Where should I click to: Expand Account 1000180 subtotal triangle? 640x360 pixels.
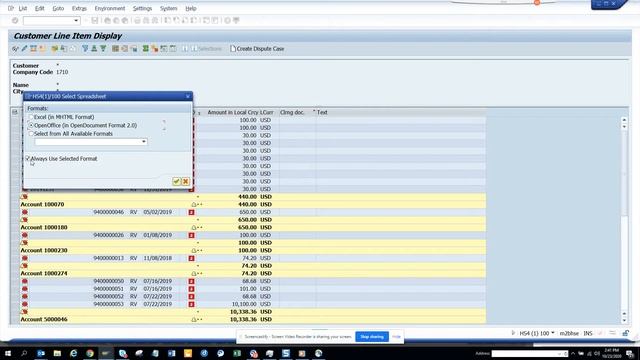click(x=194, y=227)
